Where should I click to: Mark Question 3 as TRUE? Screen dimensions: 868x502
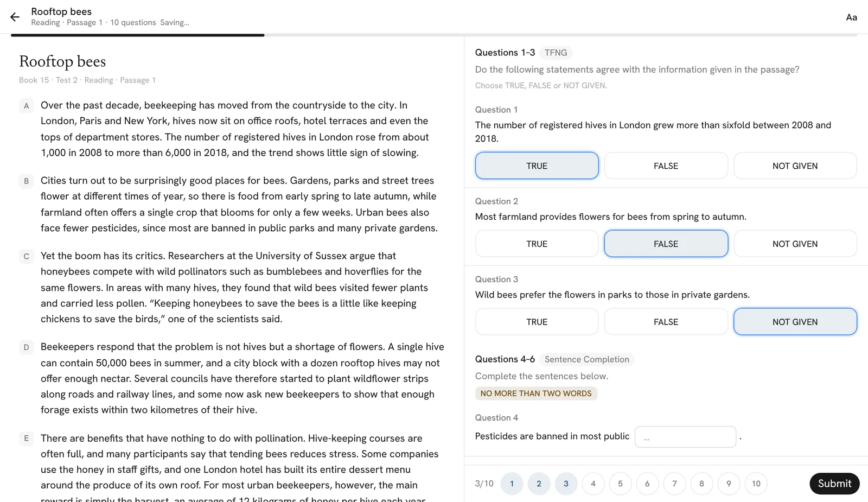coord(537,322)
